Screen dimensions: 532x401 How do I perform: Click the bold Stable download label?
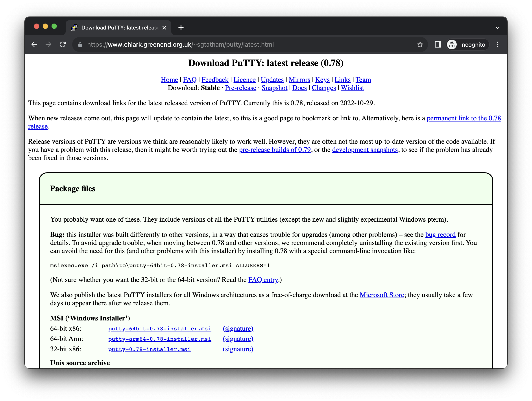(x=210, y=88)
